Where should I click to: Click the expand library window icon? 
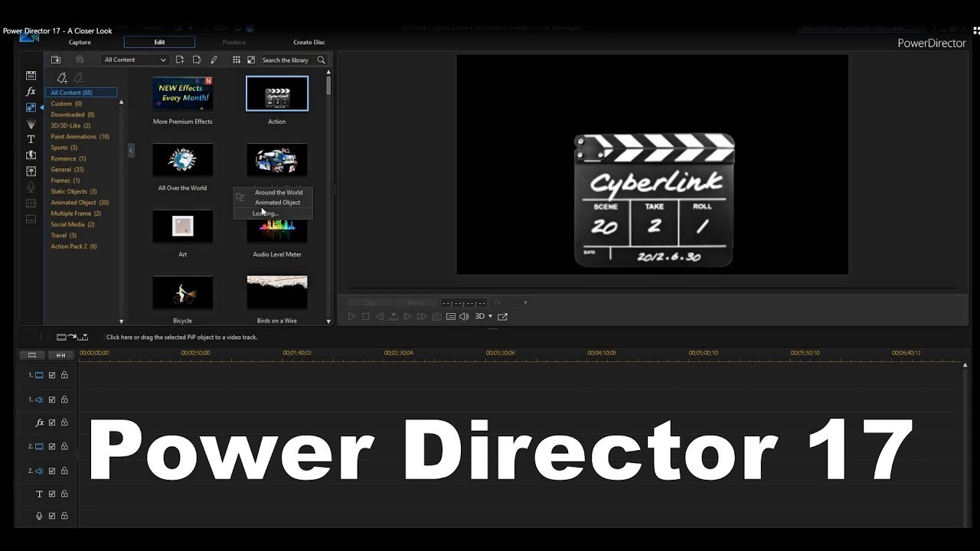point(250,60)
